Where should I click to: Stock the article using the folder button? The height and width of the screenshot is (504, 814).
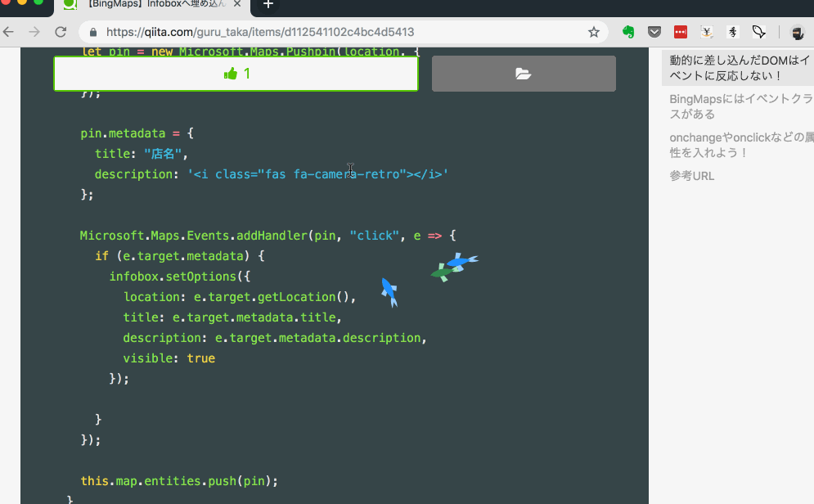[524, 73]
